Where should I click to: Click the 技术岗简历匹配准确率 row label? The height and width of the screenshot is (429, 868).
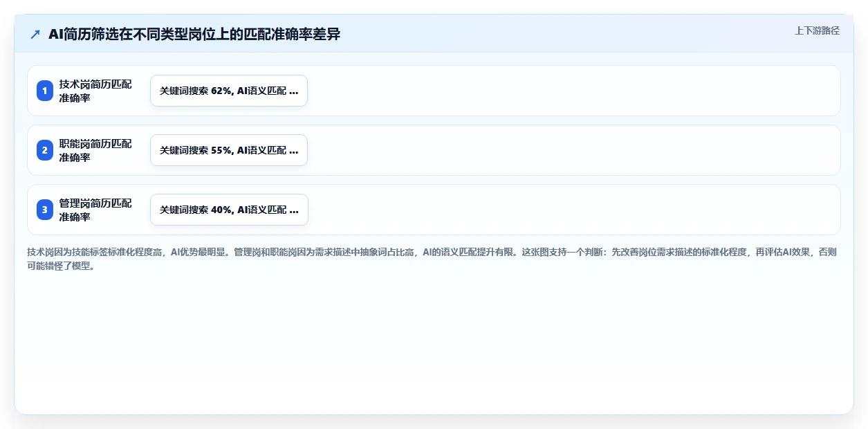(x=95, y=91)
